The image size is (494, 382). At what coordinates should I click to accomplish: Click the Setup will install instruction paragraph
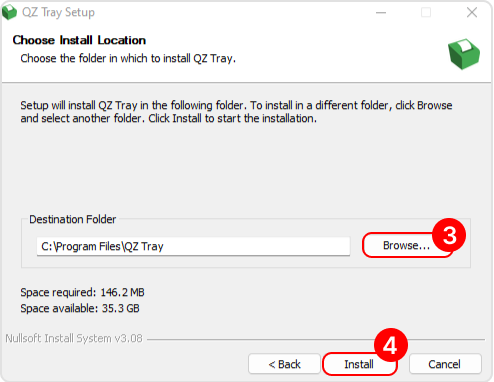coord(236,112)
